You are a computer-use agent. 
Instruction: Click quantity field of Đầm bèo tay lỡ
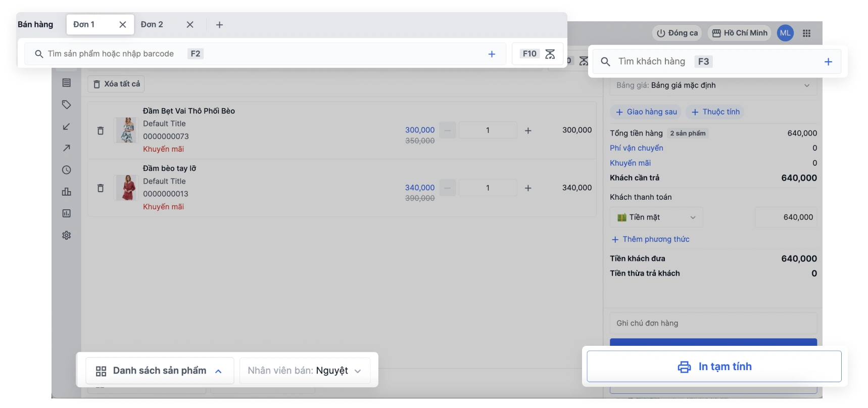point(488,188)
